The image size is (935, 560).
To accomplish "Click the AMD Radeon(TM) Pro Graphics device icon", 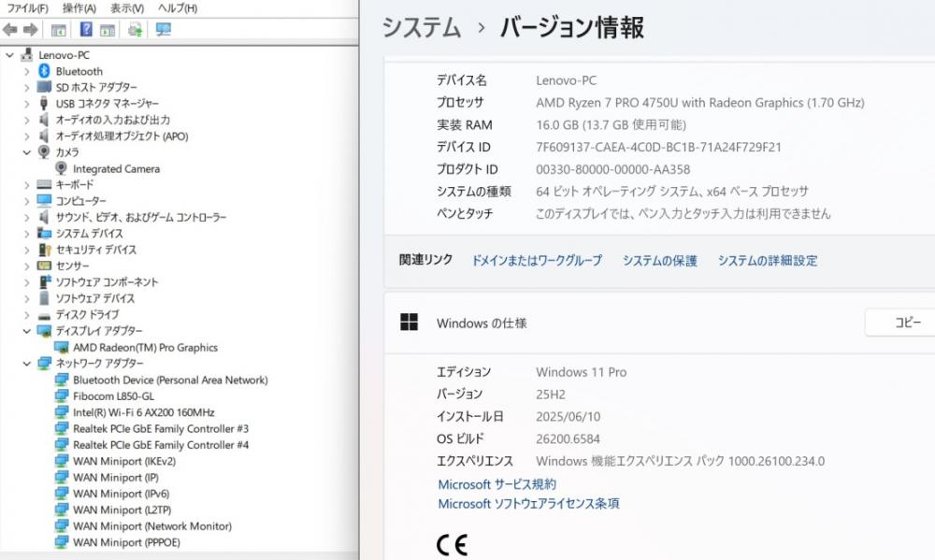I will (61, 347).
